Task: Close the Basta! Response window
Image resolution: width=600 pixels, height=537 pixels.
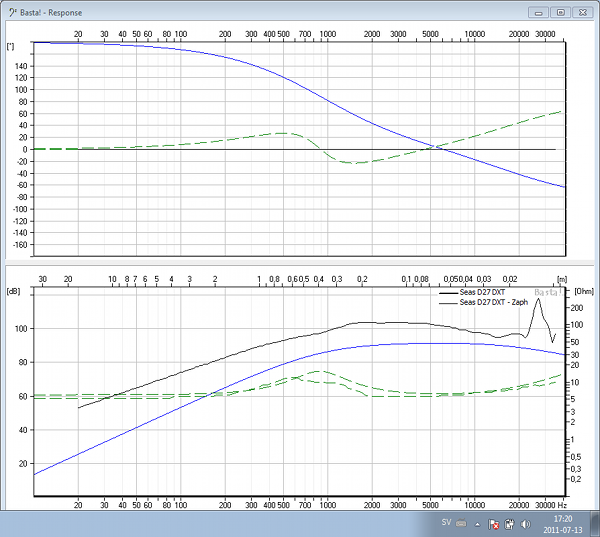Action: pos(581,12)
